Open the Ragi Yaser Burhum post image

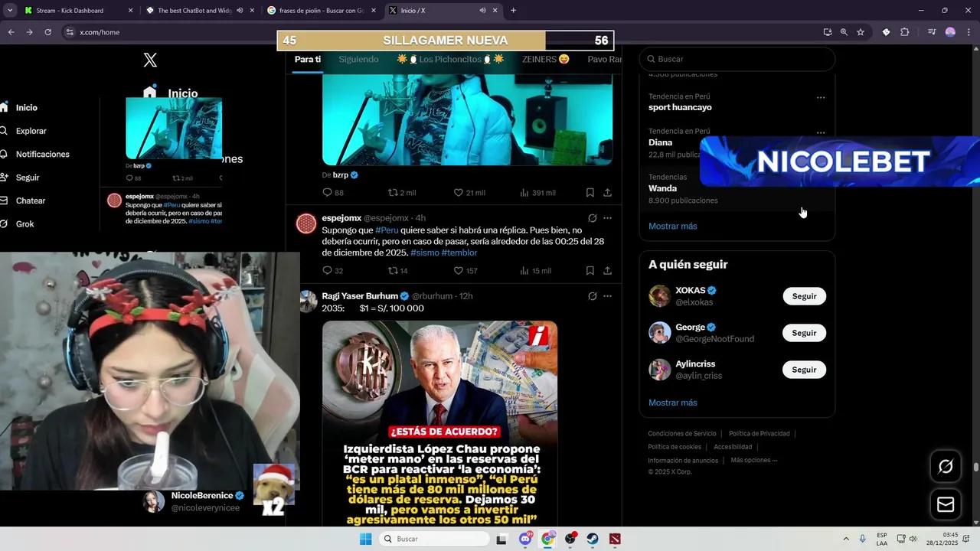click(x=439, y=423)
